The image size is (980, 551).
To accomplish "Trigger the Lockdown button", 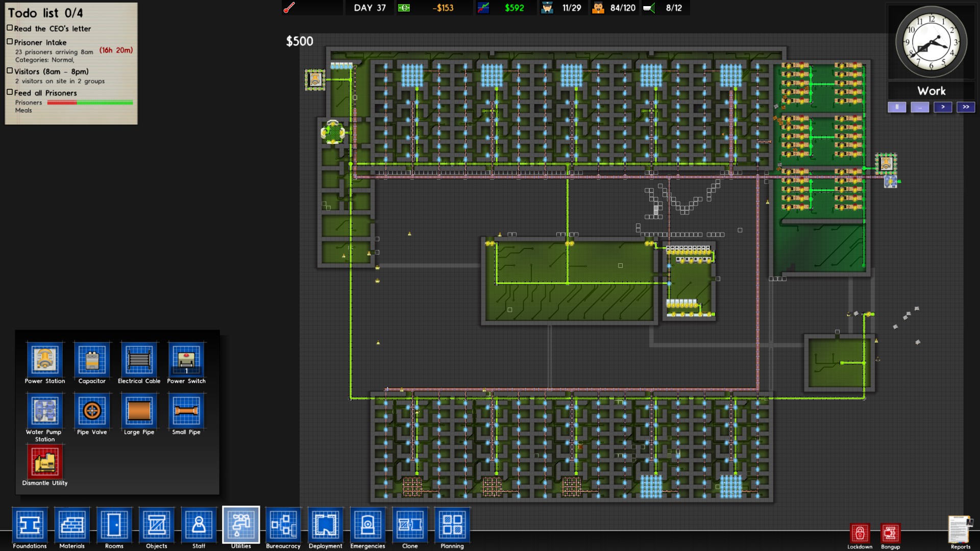I will coord(860,534).
